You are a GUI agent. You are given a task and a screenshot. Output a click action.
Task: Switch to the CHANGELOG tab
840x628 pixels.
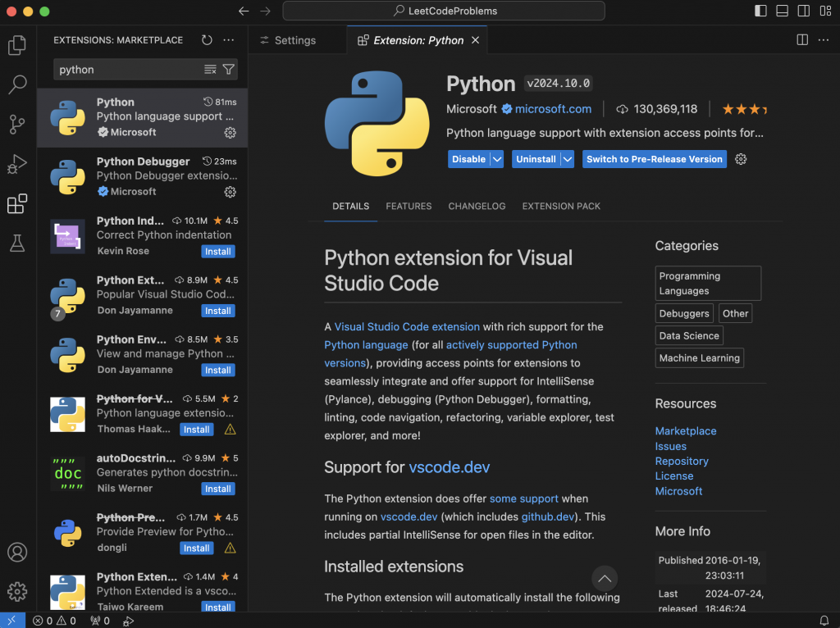click(x=477, y=207)
